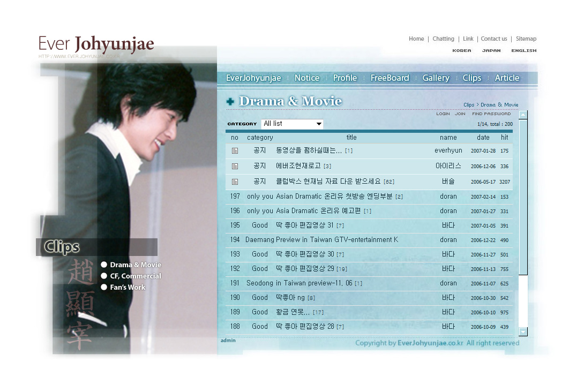The width and height of the screenshot is (584, 392).
Task: Open the notice document icon for 버슬 post
Action: (235, 182)
